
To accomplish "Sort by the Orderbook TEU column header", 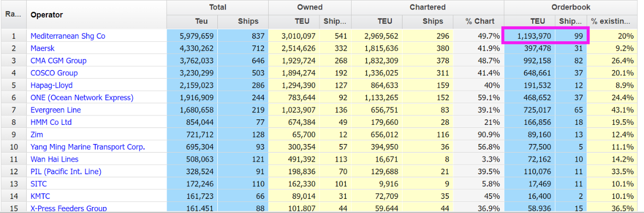I will (x=537, y=21).
